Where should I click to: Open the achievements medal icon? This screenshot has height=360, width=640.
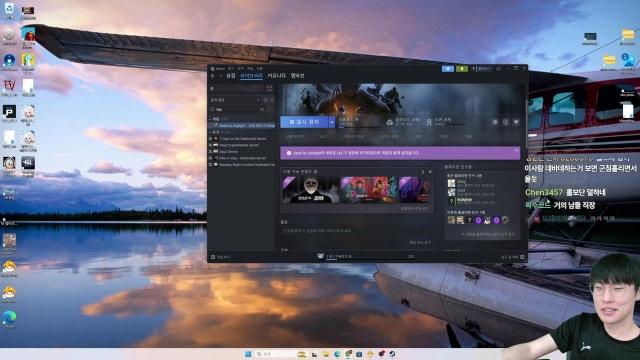coord(429,122)
